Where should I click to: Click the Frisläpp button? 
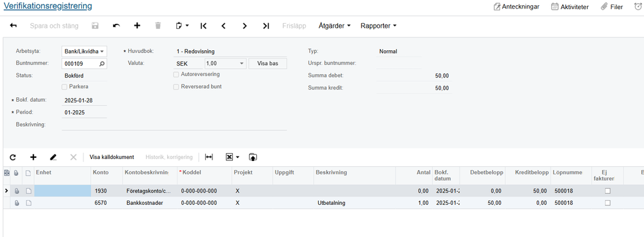pos(294,25)
